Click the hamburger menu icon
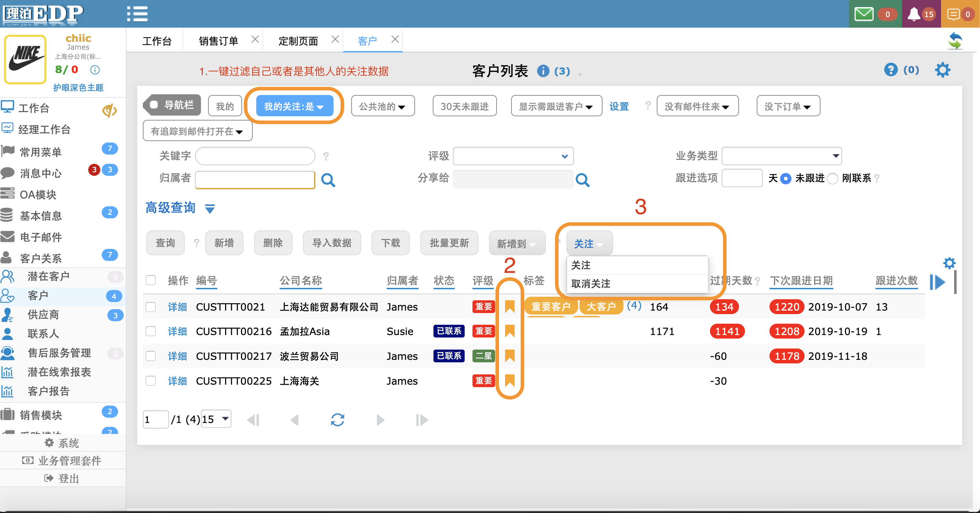Viewport: 980px width, 513px height. (137, 14)
